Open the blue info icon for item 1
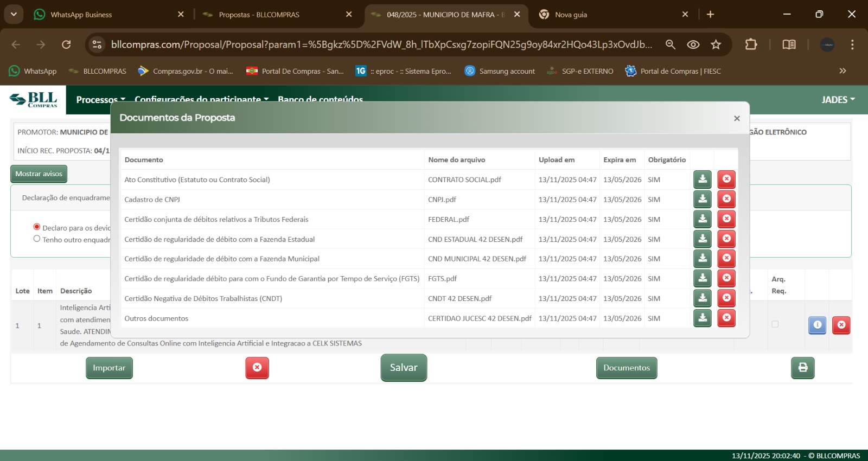Viewport: 868px width, 461px height. tap(817, 325)
